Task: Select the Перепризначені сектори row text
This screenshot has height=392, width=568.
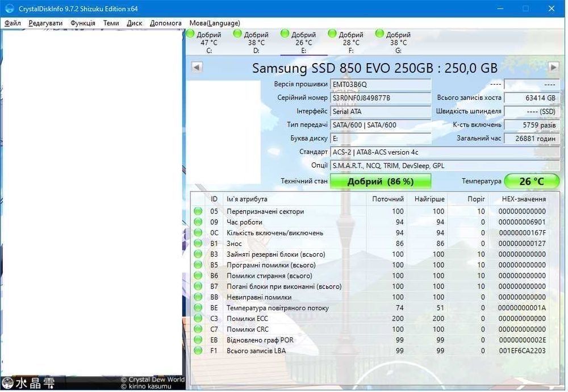Action: pos(265,211)
